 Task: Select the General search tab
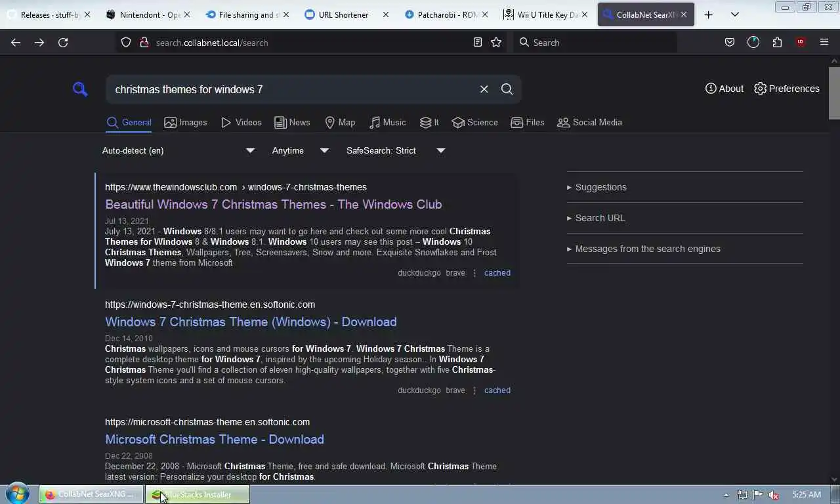tap(129, 123)
